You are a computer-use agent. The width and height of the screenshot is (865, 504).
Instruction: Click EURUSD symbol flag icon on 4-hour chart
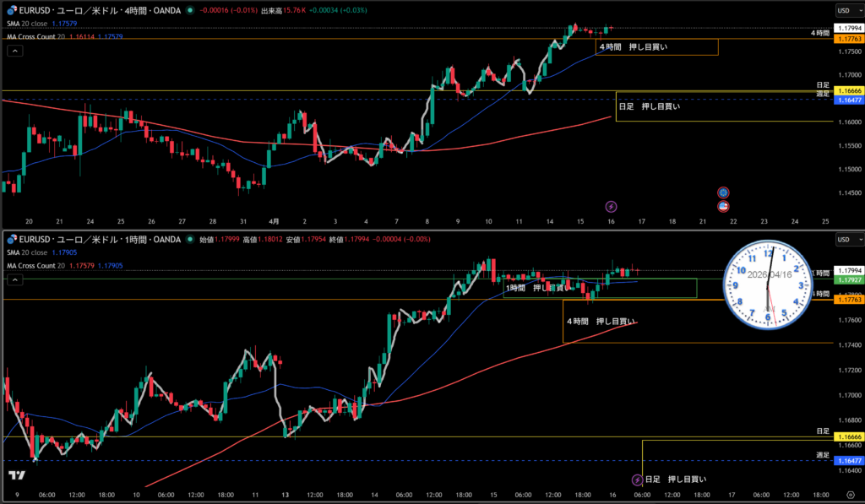tap(12, 10)
